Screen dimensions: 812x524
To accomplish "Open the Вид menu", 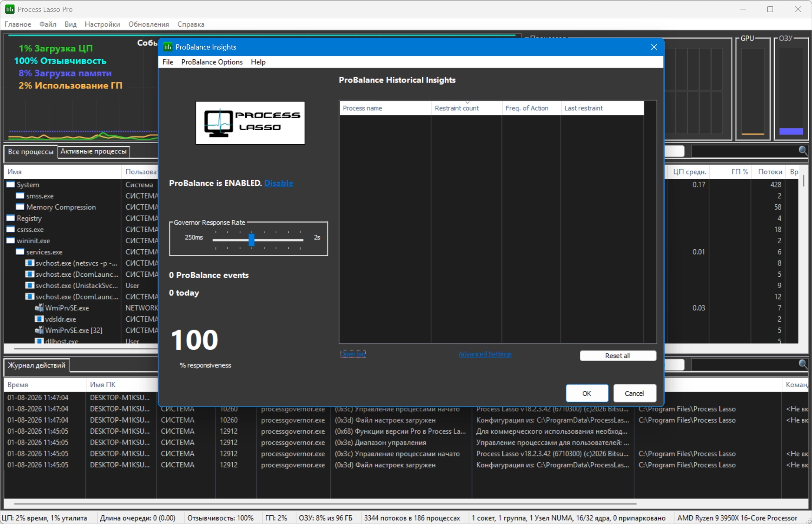I will pyautogui.click(x=71, y=24).
